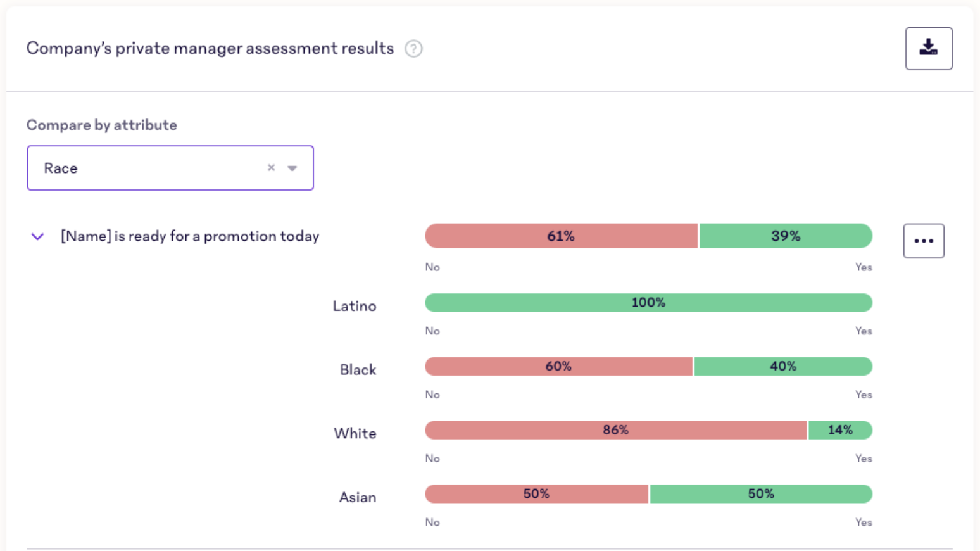Click the White 86% No segment
980x551 pixels.
pos(616,430)
